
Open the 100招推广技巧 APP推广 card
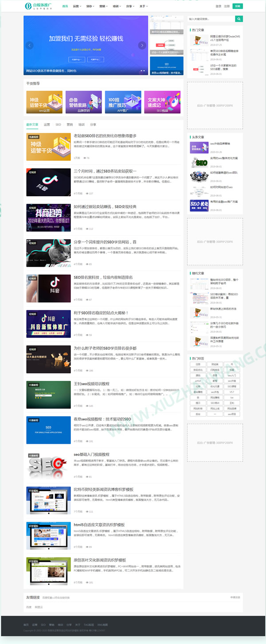[x=123, y=102]
